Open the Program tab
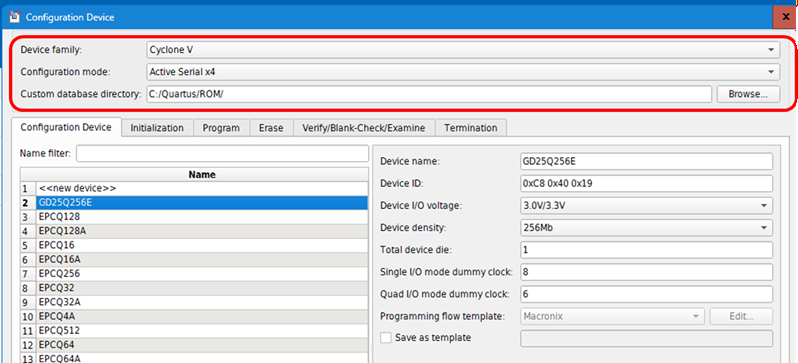The width and height of the screenshot is (798, 363). coord(221,128)
